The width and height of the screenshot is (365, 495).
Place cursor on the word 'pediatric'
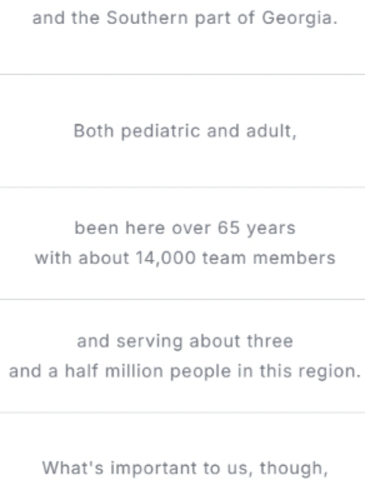pyautogui.click(x=160, y=131)
